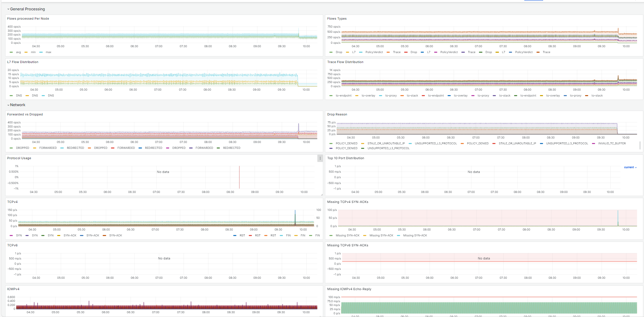Image resolution: width=644 pixels, height=317 pixels.
Task: Toggle the max series in Flows processed legend
Action: click(49, 52)
